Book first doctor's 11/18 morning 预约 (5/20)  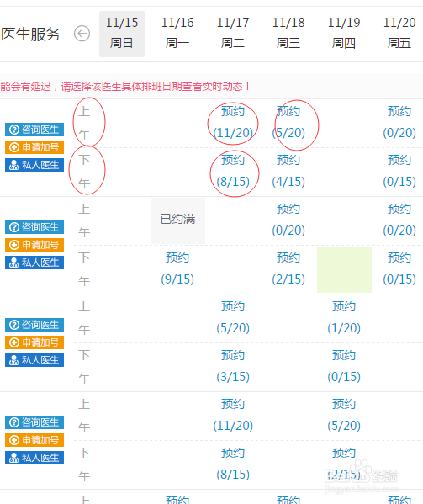pos(288,122)
